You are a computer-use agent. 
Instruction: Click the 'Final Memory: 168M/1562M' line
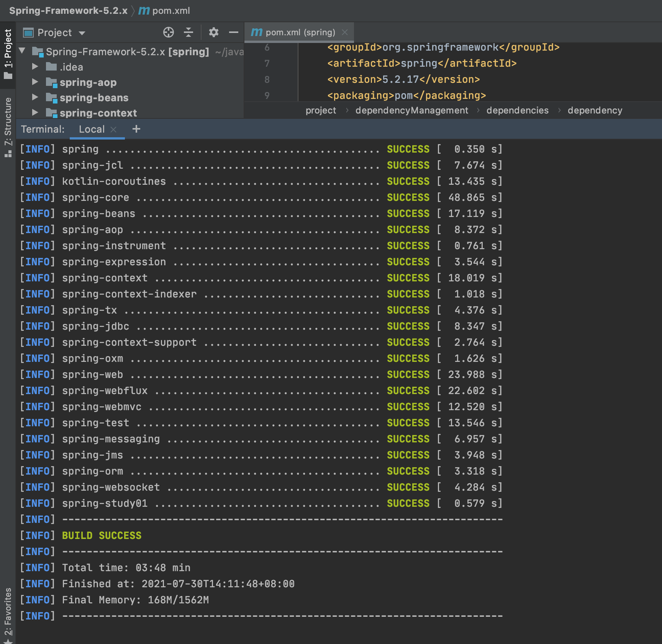135,600
